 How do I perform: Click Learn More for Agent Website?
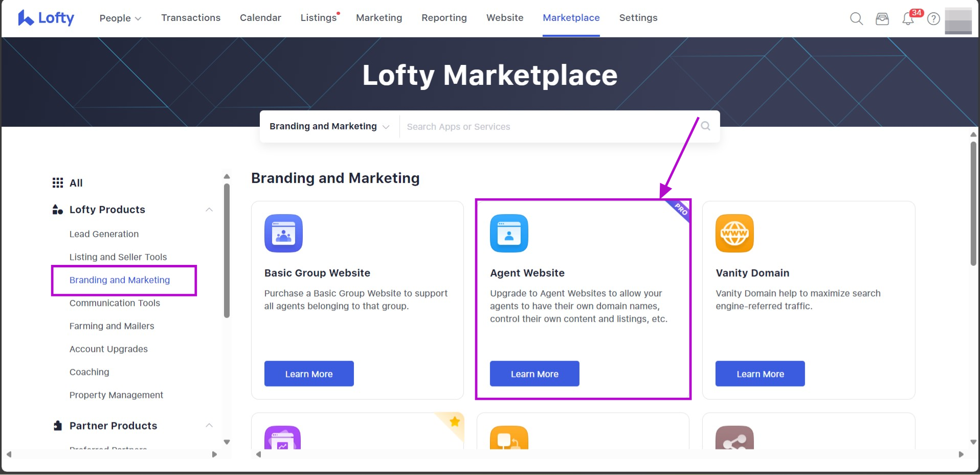pyautogui.click(x=534, y=374)
